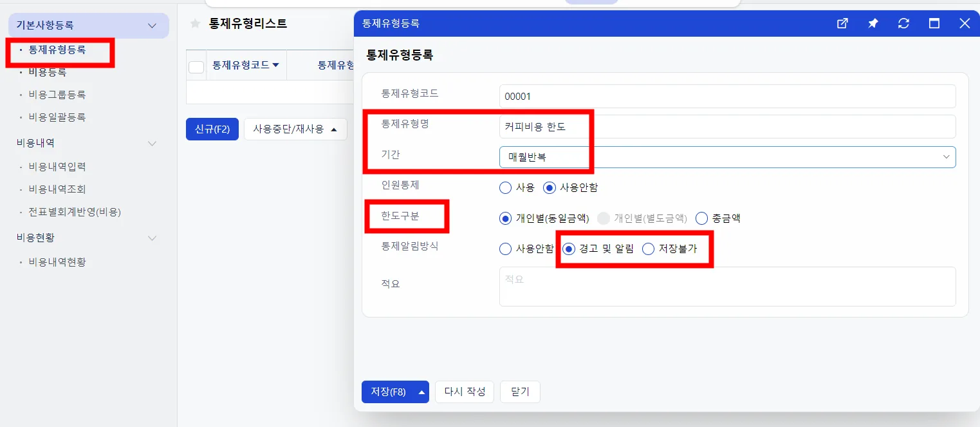Collapse the 기본사항등록 section
Image resolution: width=980 pixels, height=427 pixels.
coord(153,26)
